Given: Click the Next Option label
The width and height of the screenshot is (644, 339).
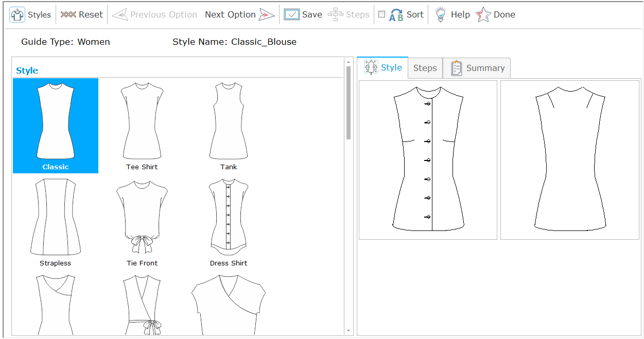Looking at the screenshot, I should [x=230, y=14].
